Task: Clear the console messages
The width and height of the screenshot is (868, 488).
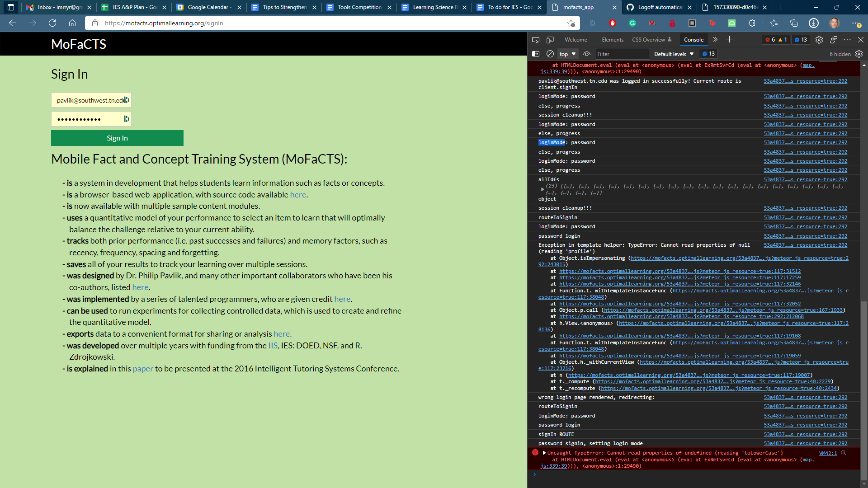Action: pos(550,54)
